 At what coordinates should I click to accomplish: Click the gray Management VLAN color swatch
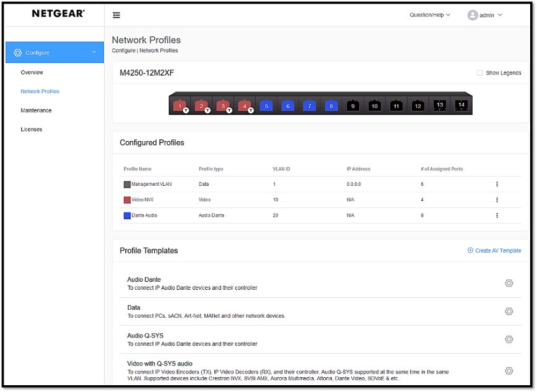coord(127,185)
